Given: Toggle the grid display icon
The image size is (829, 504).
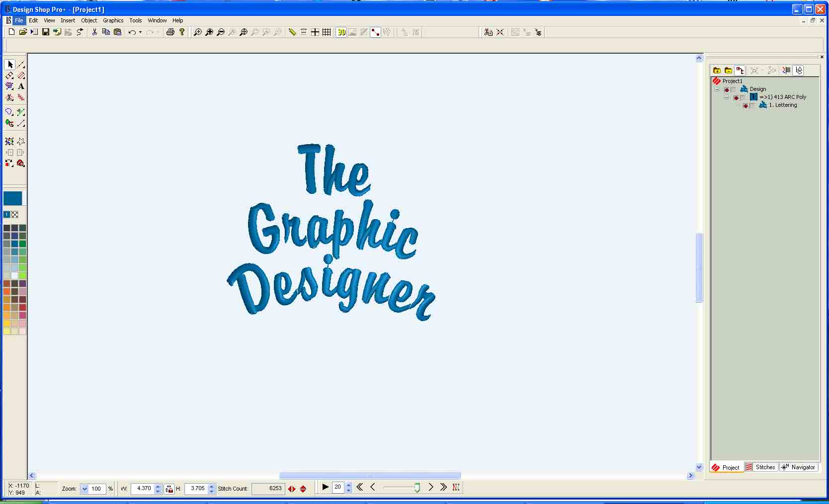Looking at the screenshot, I should point(327,32).
